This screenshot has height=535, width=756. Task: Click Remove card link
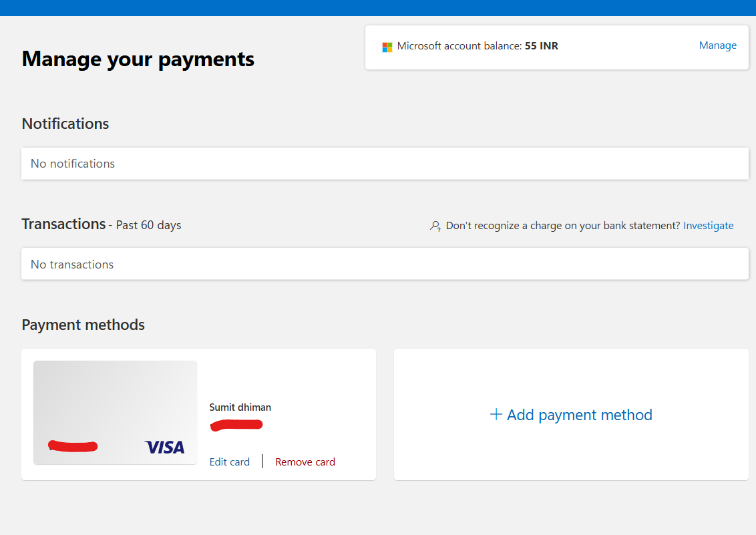[305, 462]
